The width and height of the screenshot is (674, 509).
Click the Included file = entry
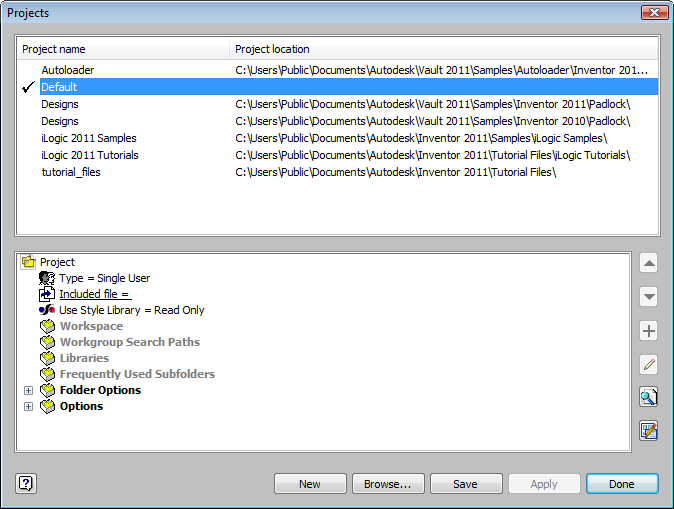point(95,294)
